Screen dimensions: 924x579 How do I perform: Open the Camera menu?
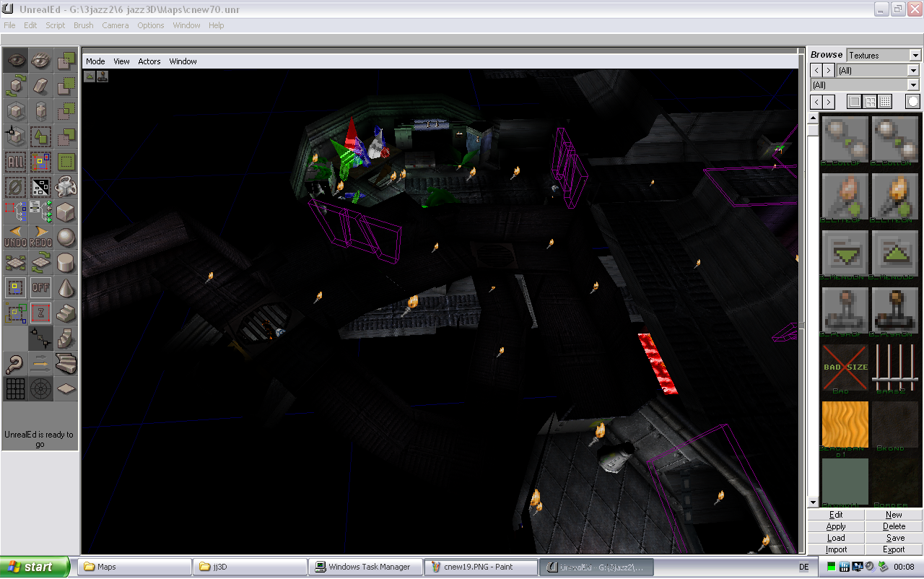point(115,25)
